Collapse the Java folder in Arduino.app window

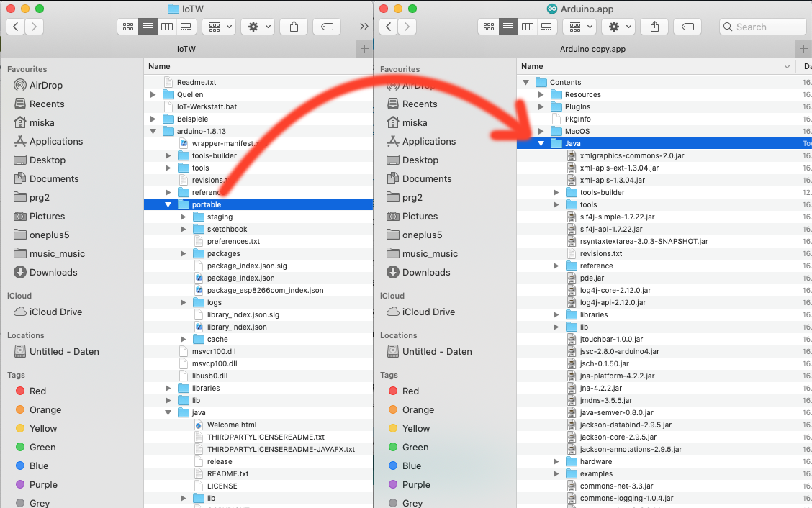tap(541, 143)
